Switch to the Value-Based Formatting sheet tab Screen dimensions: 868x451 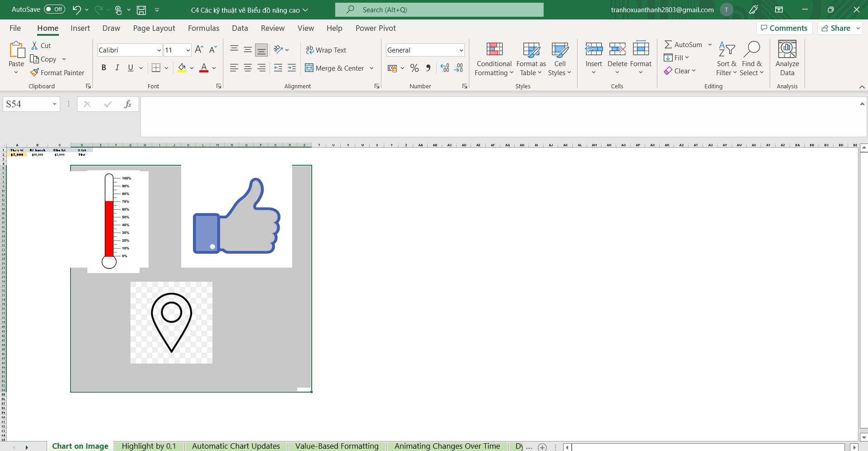(337, 446)
